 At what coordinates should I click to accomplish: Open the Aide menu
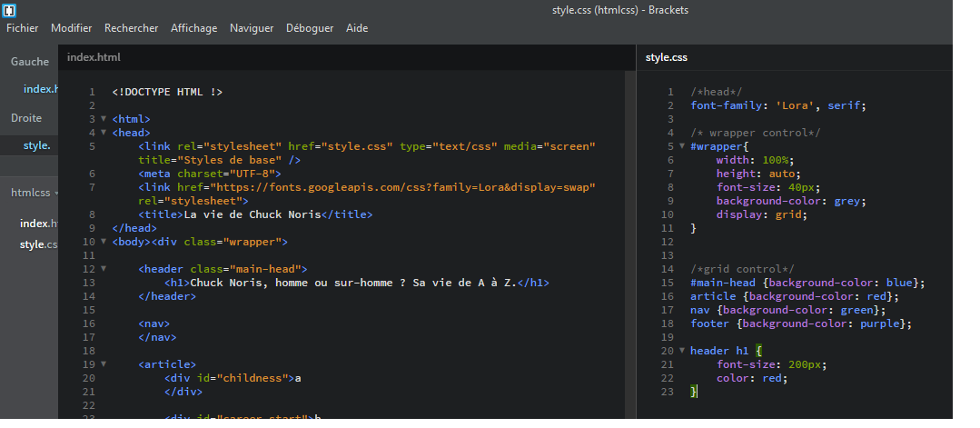tap(357, 28)
